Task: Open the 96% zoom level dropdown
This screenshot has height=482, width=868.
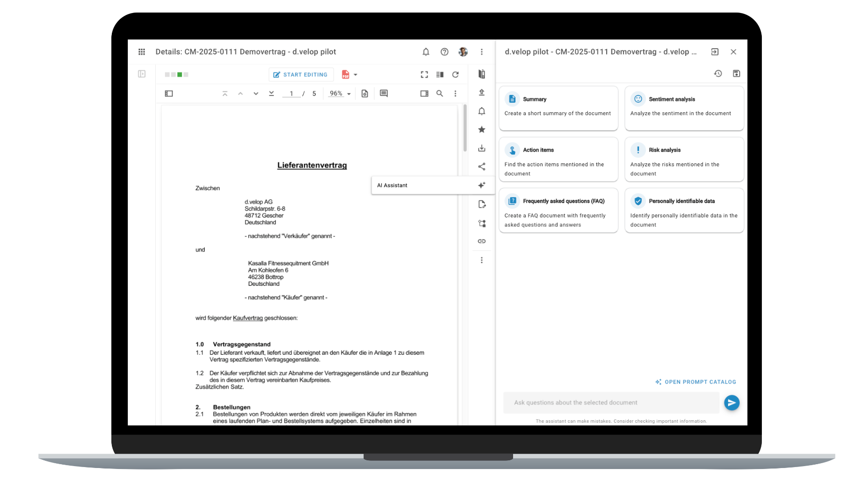Action: (x=340, y=94)
